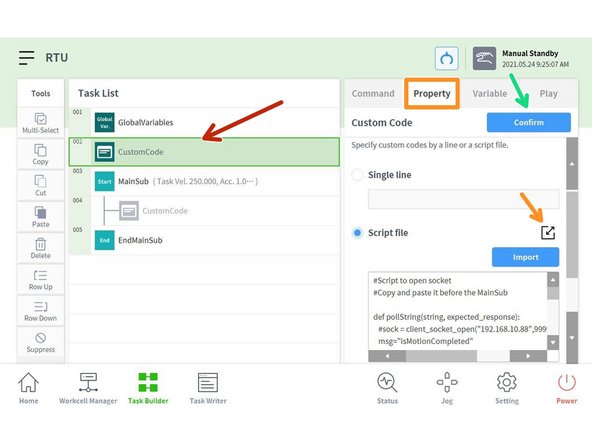Go to Home in bottom navigation
This screenshot has width=592, height=444.
click(29, 388)
